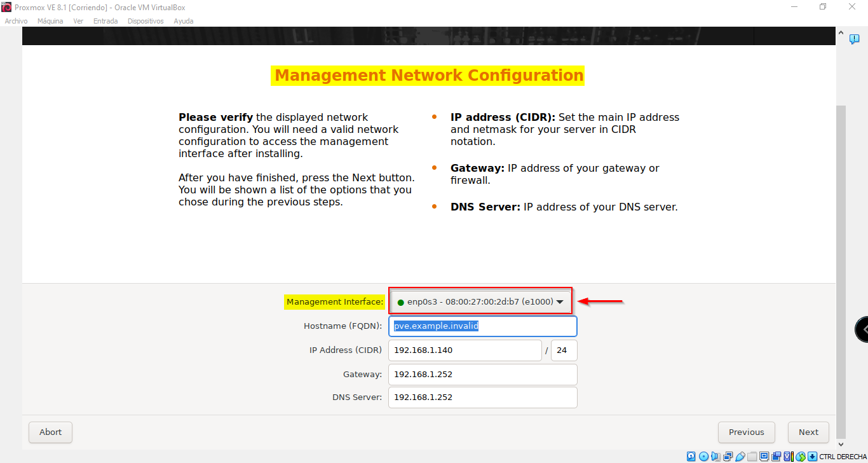Click the VirtualBox title bar app icon
Viewport: 868px width, 463px height.
pos(6,7)
